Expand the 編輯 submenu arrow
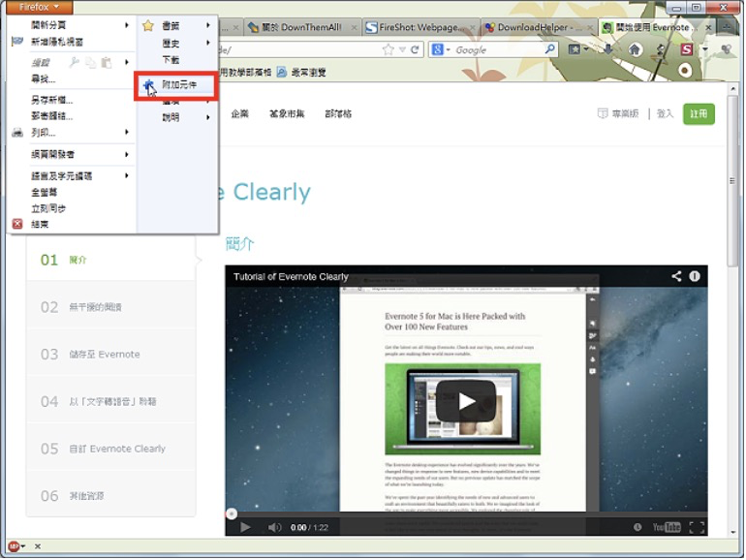Image resolution: width=746 pixels, height=560 pixels. (x=127, y=62)
